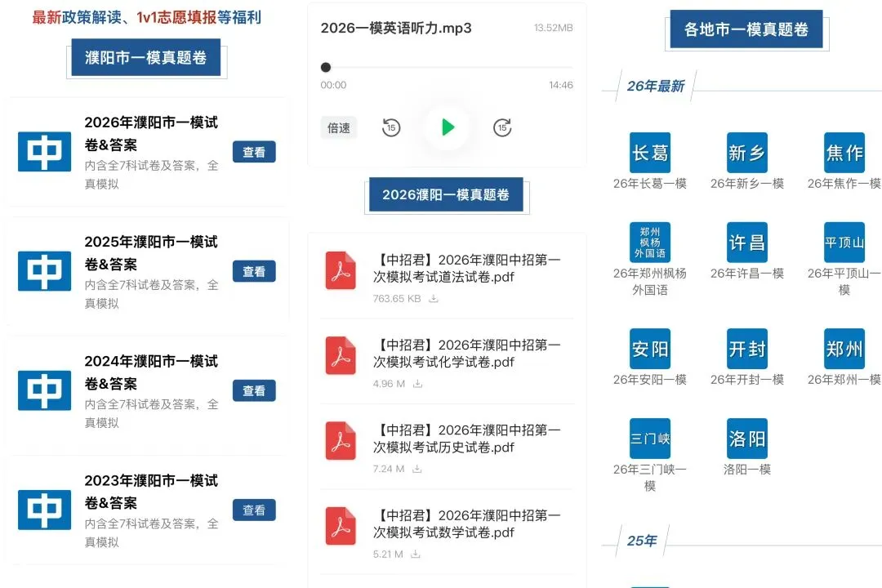
Task: Click 查看 for 2025年濮阳市一模试卷
Action: click(254, 271)
